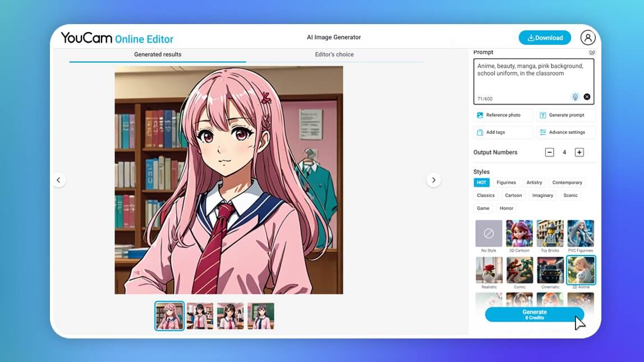Screen dimensions: 644x362
Task: Go to next image with right arrow
Action: pos(433,180)
